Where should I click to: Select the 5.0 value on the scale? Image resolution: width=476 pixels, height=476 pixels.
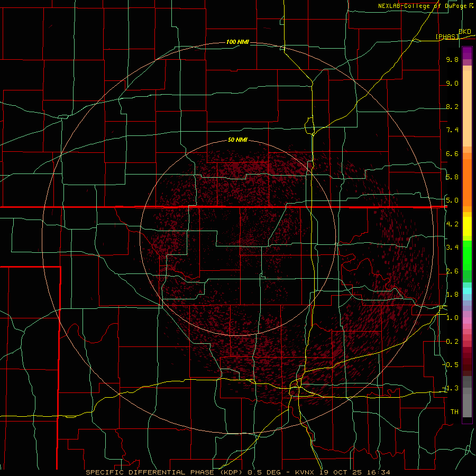coord(452,200)
